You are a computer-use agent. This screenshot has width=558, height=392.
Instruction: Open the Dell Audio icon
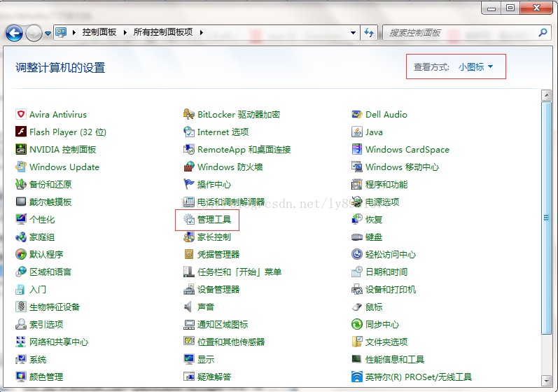click(x=357, y=115)
